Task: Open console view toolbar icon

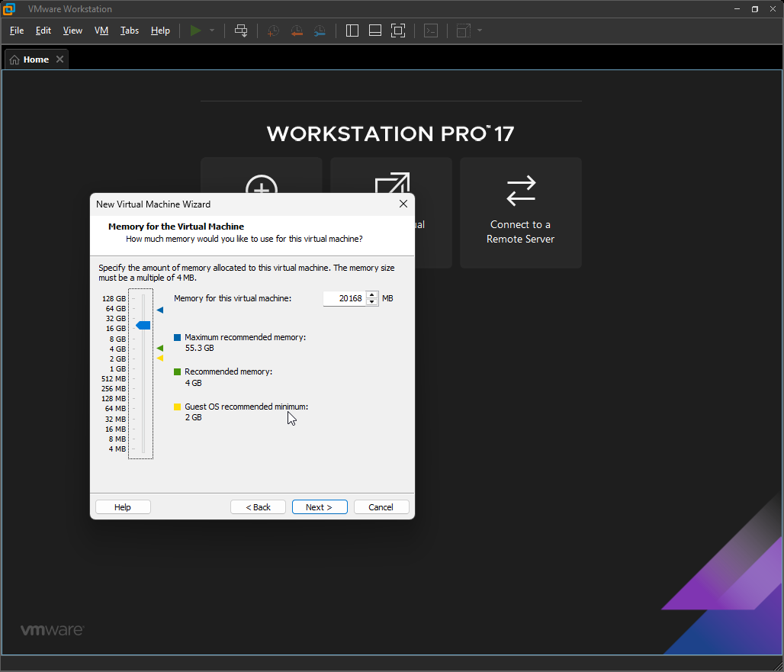Action: tap(430, 31)
